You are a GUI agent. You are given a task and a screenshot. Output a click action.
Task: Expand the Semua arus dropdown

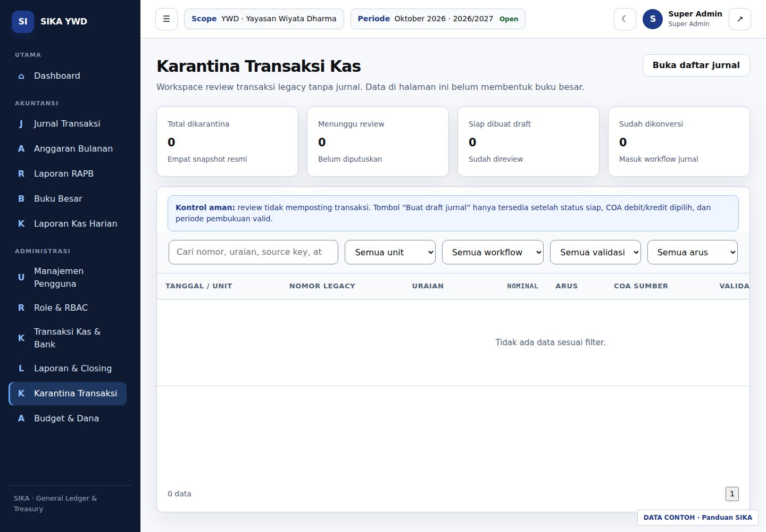tap(693, 252)
